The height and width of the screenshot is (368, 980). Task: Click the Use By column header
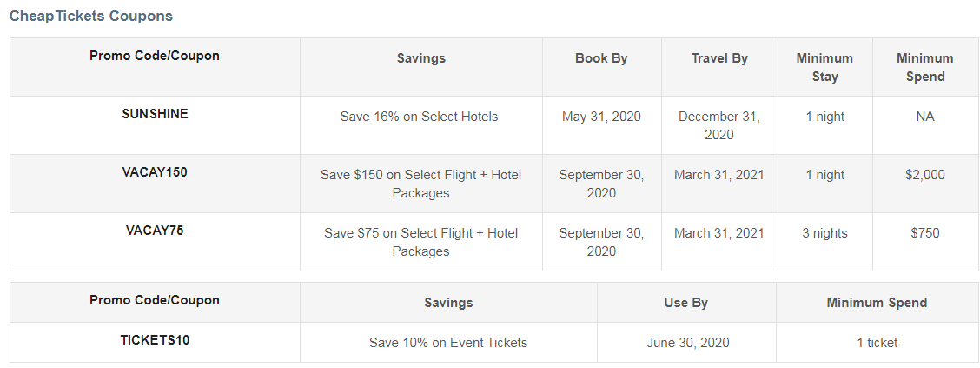point(686,303)
